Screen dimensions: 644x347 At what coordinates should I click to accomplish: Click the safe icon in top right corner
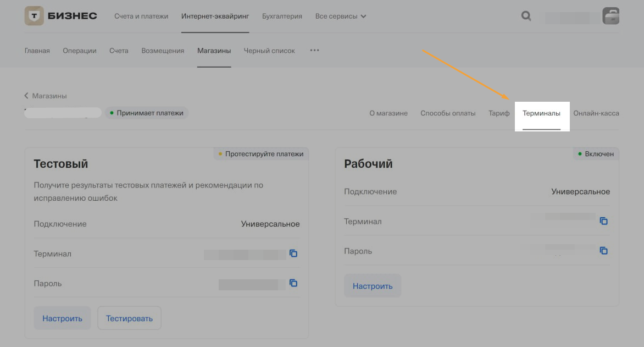(610, 15)
